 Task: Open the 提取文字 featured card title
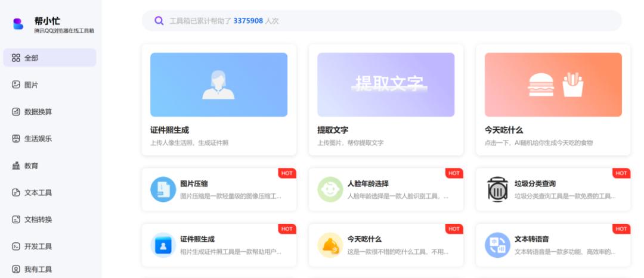click(333, 130)
